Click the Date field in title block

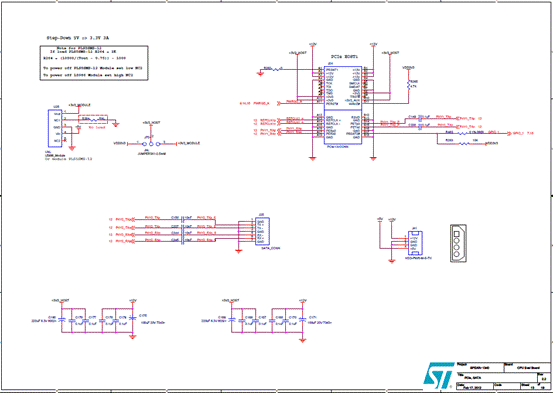475,385
